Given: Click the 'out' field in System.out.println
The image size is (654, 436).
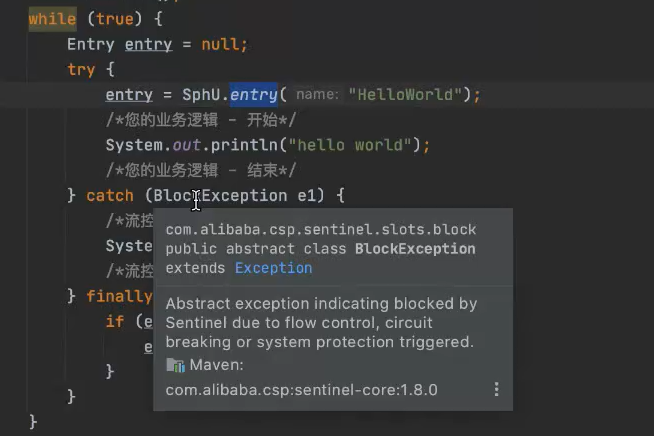Looking at the screenshot, I should [186, 145].
